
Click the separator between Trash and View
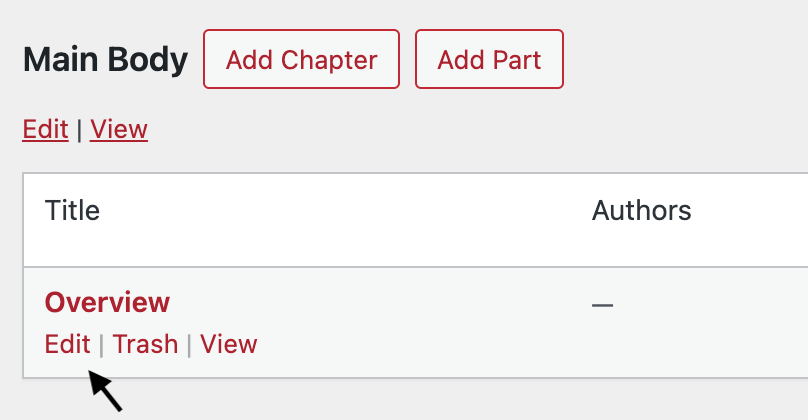tap(189, 345)
